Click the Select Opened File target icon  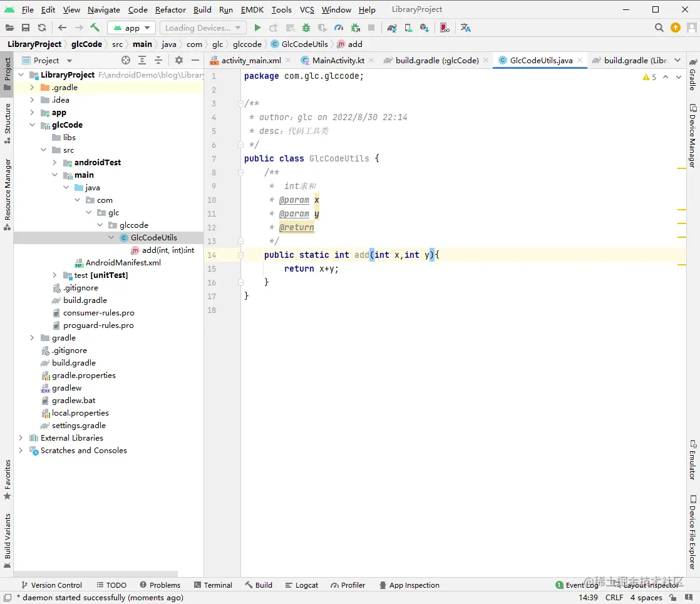[126, 60]
